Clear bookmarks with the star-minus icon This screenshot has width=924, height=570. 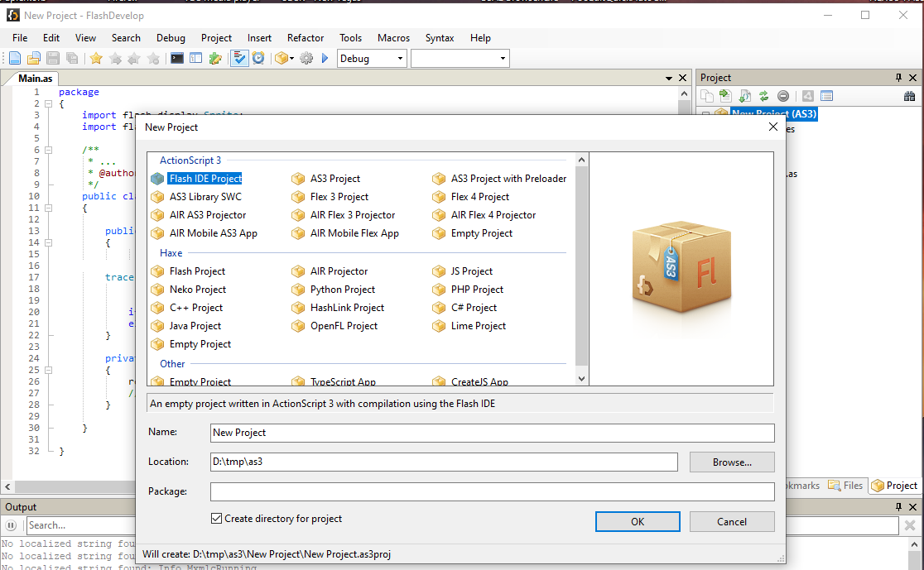point(153,58)
